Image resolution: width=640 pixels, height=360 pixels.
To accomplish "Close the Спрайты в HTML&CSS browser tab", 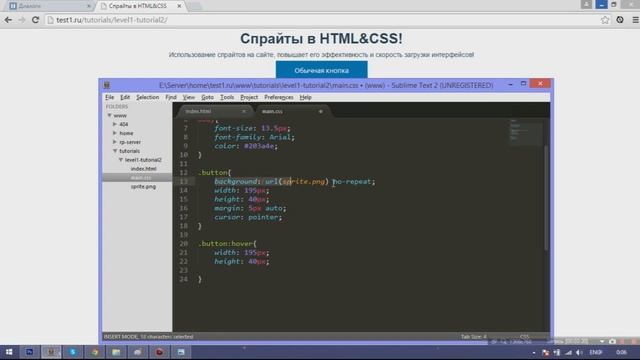I will pos(179,6).
